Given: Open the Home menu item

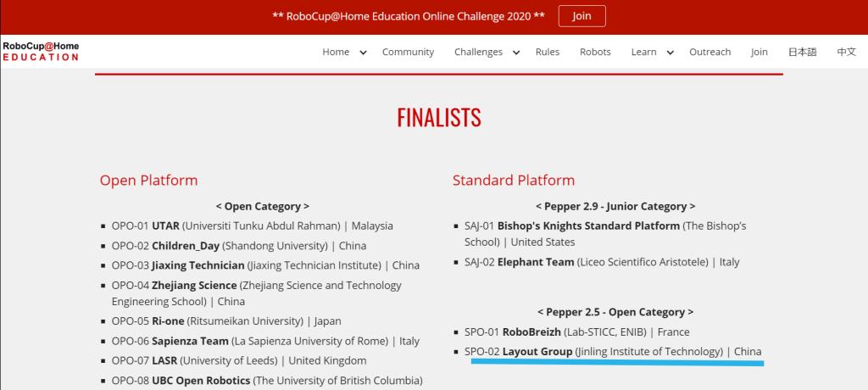Looking at the screenshot, I should click(336, 52).
